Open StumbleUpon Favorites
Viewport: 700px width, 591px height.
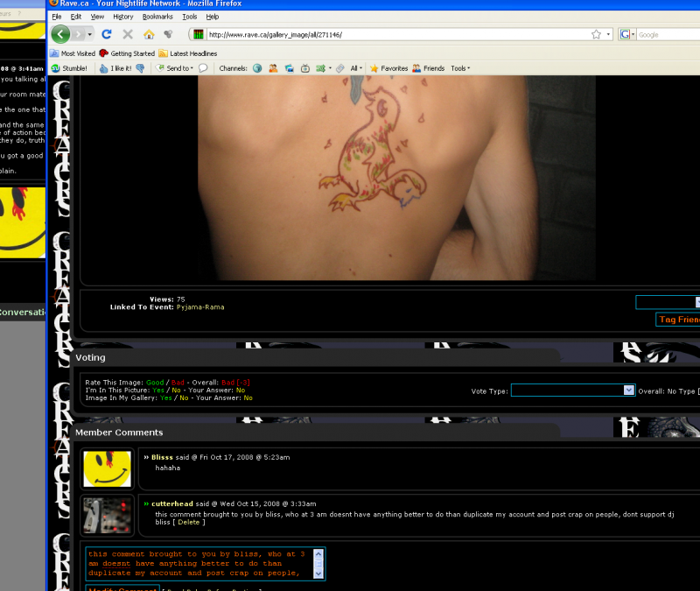pos(388,68)
